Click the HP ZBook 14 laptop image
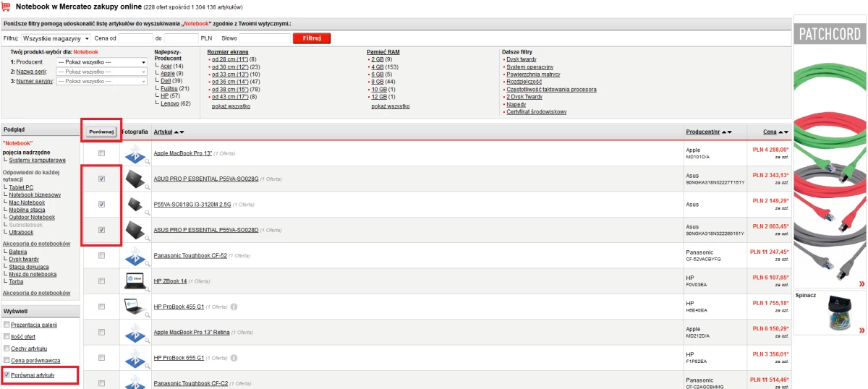The image size is (868, 389). pyautogui.click(x=135, y=281)
